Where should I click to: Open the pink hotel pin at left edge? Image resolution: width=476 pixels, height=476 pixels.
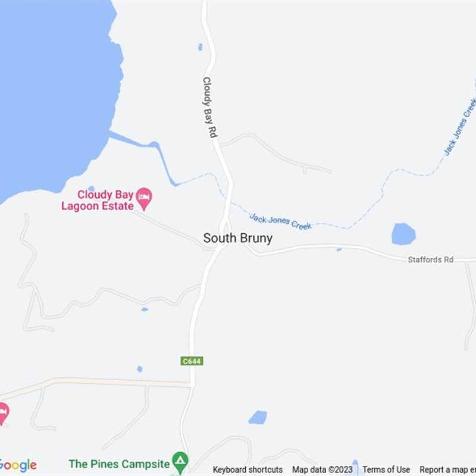tap(3, 414)
